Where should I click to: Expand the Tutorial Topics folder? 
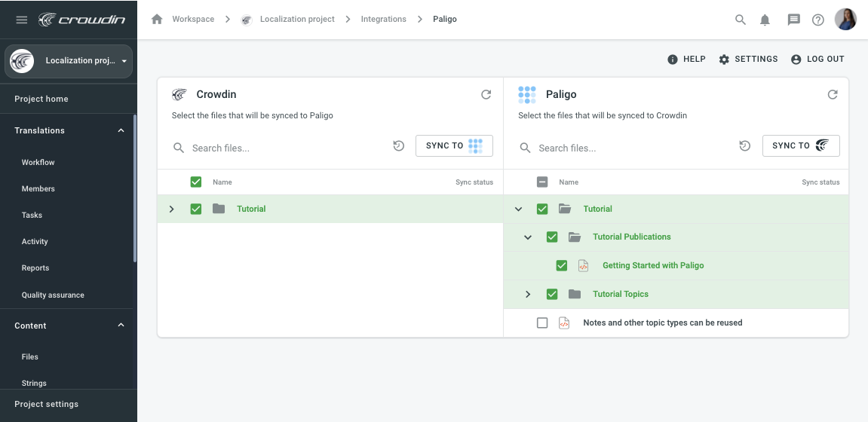point(528,294)
